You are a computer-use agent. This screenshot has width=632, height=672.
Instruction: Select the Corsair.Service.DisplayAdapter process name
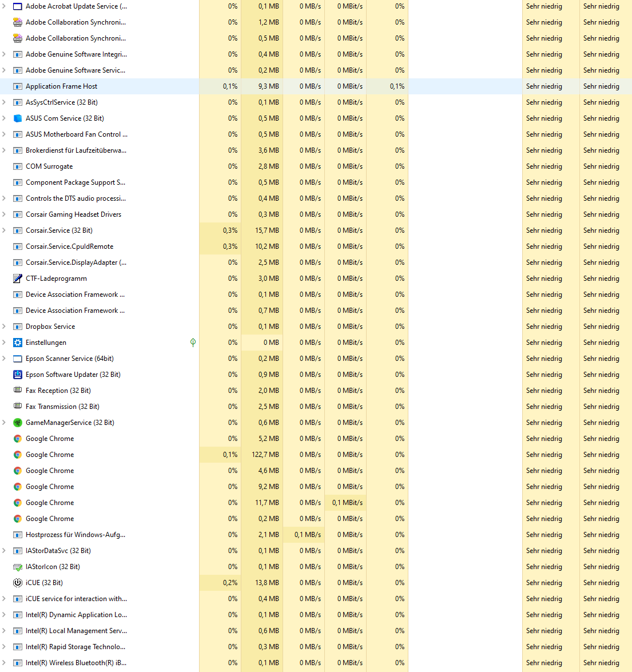click(x=76, y=263)
